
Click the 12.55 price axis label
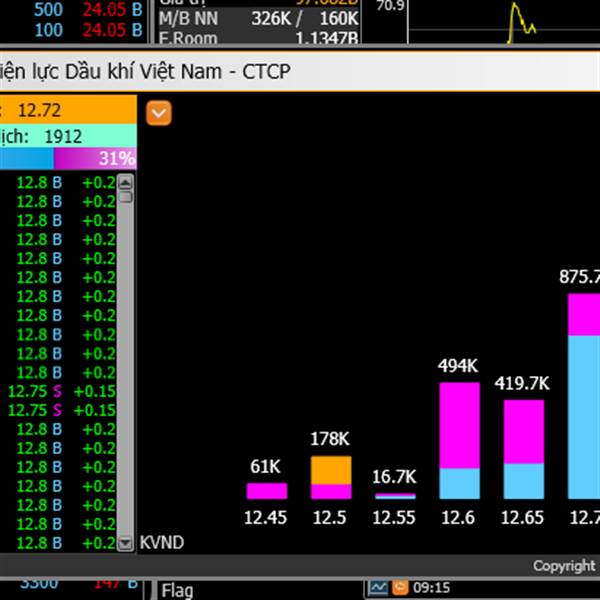coord(394,518)
